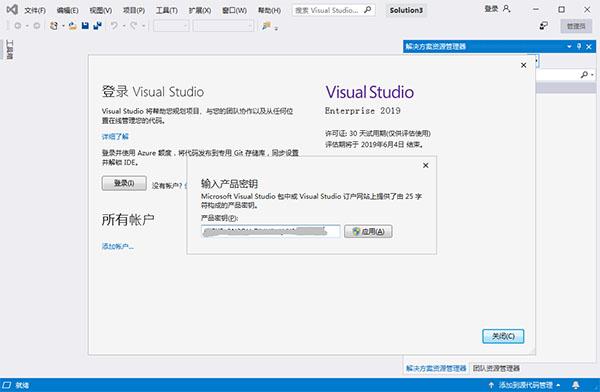600x392 pixels.
Task: Pin the Solution Explorer panel
Action: [x=579, y=46]
